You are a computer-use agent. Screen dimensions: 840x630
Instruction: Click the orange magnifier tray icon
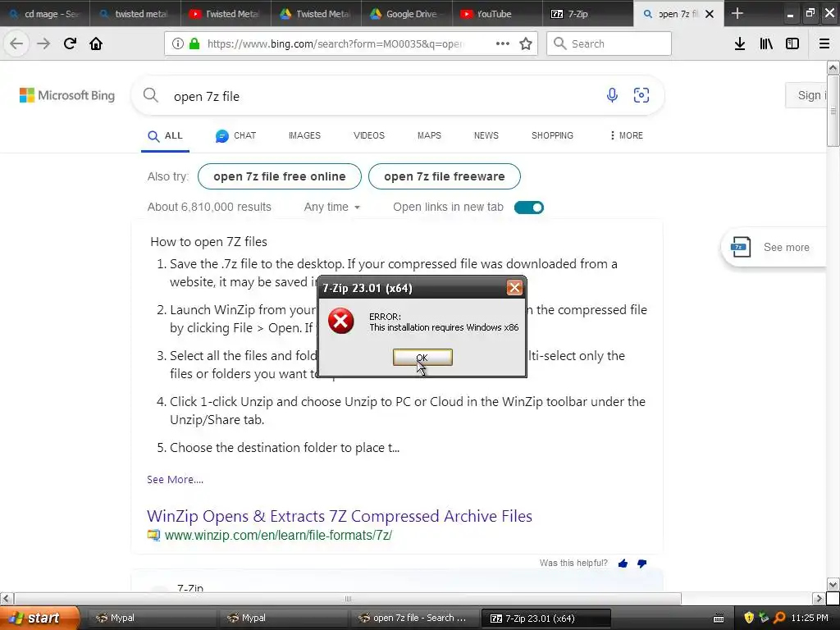(x=779, y=618)
